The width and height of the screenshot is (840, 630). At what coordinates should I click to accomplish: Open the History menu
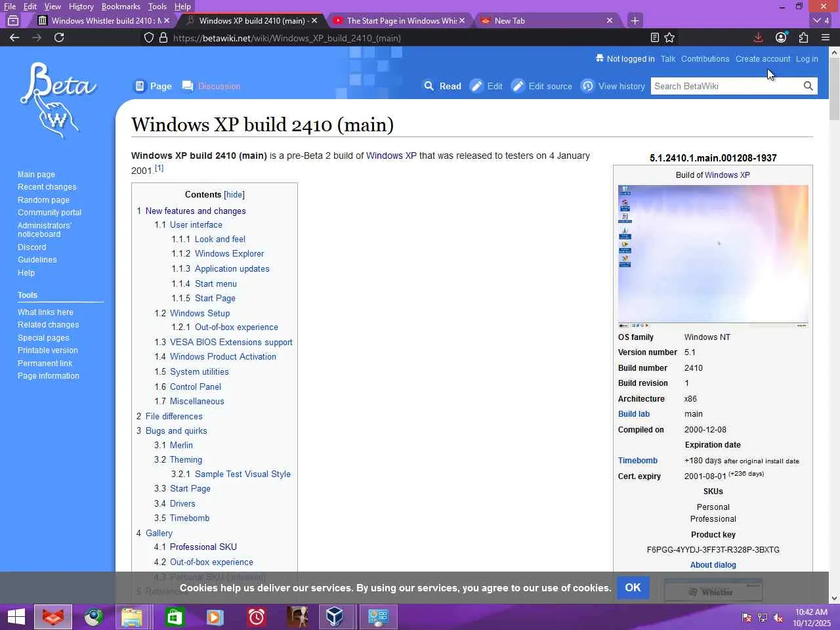tap(81, 7)
